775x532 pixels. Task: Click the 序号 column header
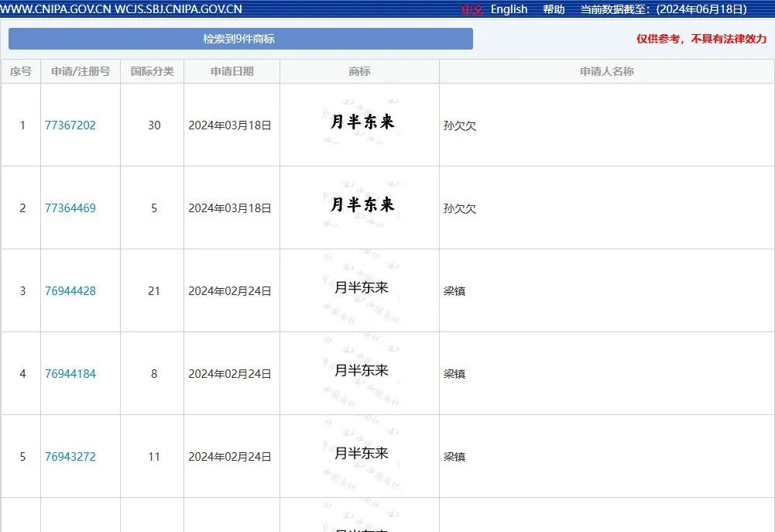[x=21, y=71]
